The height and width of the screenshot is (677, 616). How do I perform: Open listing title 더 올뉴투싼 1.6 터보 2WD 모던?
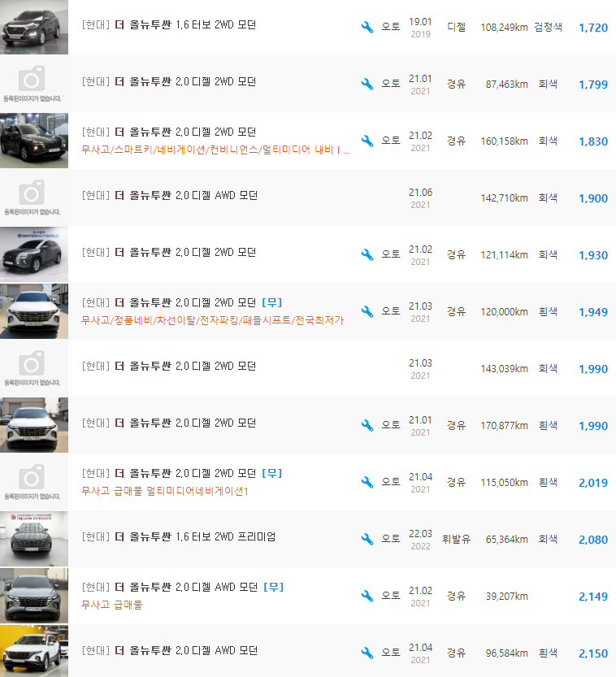tap(169, 24)
